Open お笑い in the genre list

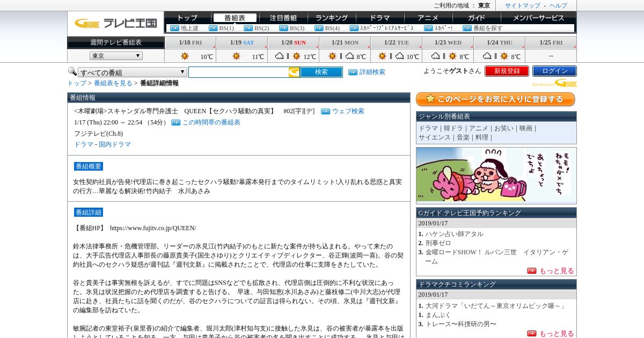[x=503, y=128]
